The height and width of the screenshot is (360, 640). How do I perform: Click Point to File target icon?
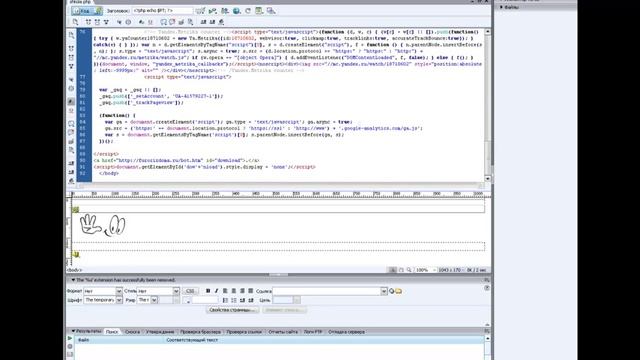tap(391, 291)
